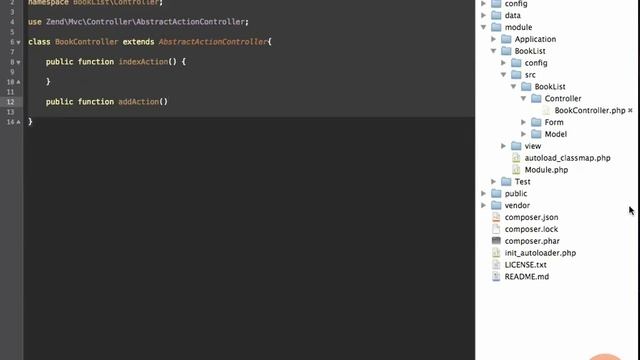Click the Test folder icon

click(506, 181)
